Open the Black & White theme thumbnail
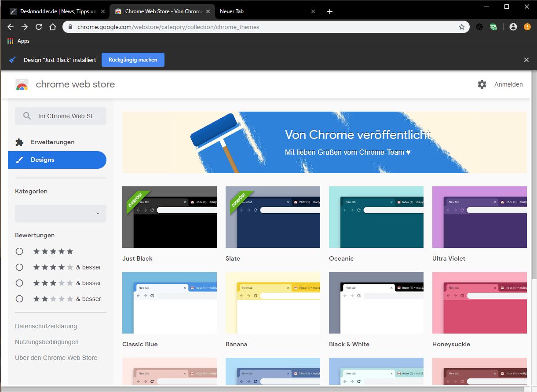This screenshot has height=392, width=537. tap(376, 303)
